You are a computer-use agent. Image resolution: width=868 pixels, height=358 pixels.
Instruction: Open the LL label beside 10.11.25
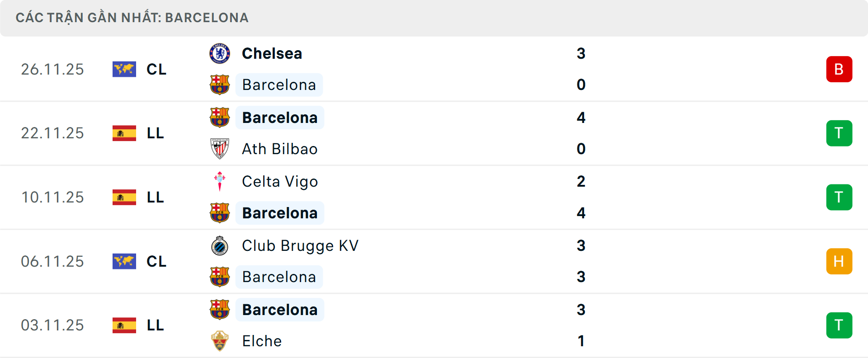tap(156, 197)
